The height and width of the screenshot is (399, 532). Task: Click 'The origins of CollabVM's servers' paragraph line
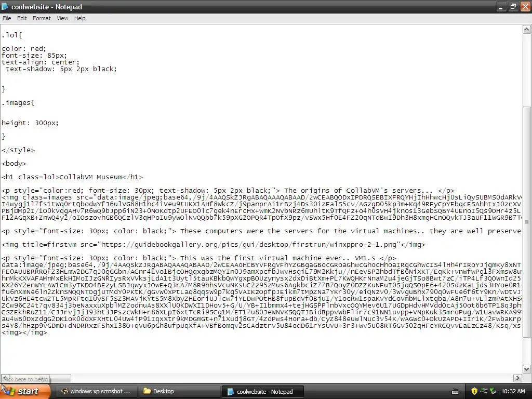228,190
